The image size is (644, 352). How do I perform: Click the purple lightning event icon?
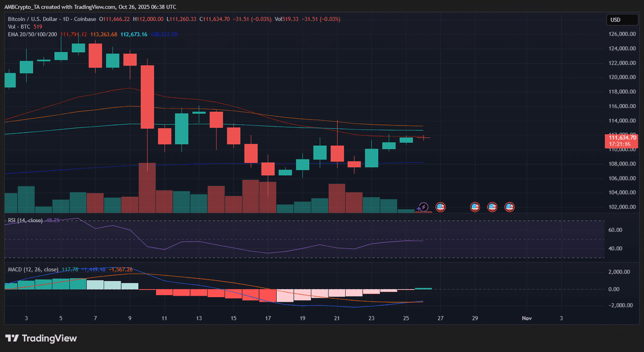pyautogui.click(x=423, y=207)
